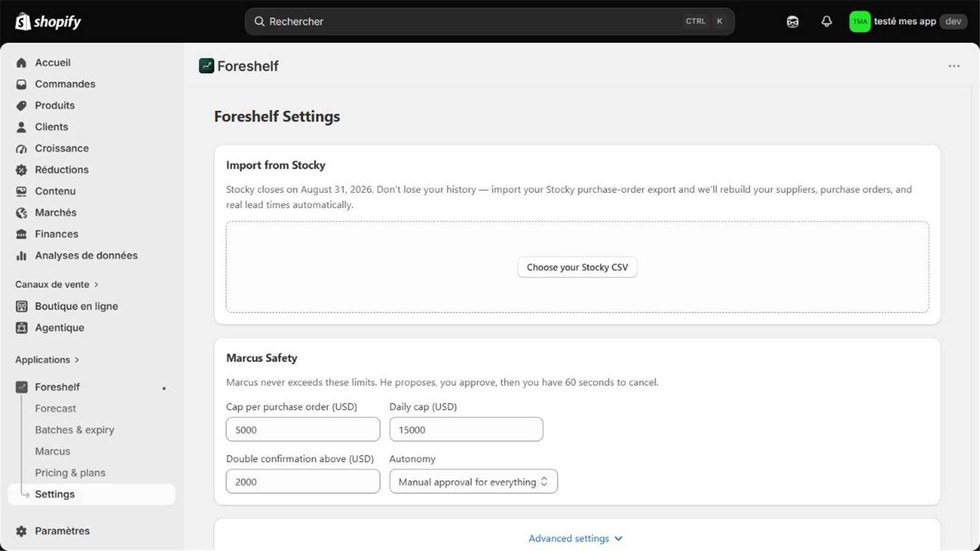Open the Autonomy dropdown
Image resolution: width=980 pixels, height=551 pixels.
click(473, 481)
